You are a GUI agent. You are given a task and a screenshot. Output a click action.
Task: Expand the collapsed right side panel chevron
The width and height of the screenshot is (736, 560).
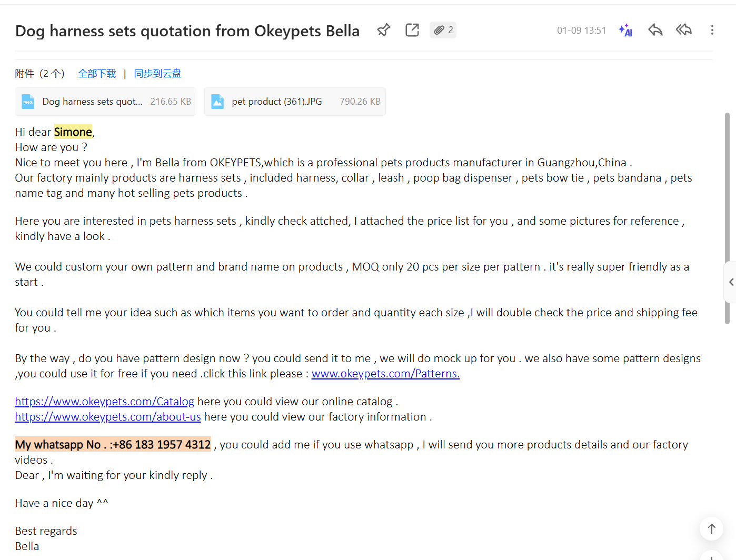coord(731,282)
